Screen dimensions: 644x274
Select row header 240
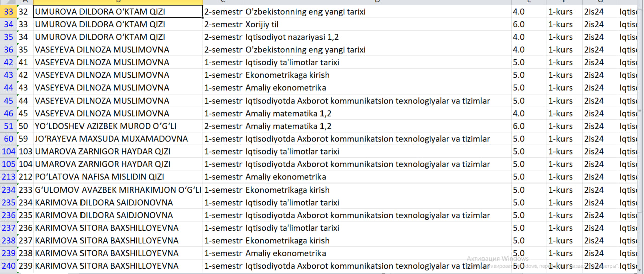(8, 266)
